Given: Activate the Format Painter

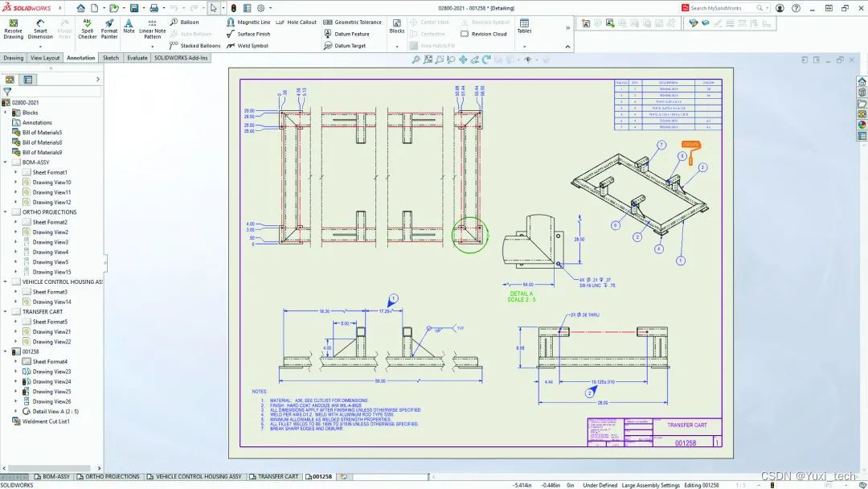Looking at the screenshot, I should click(x=109, y=28).
